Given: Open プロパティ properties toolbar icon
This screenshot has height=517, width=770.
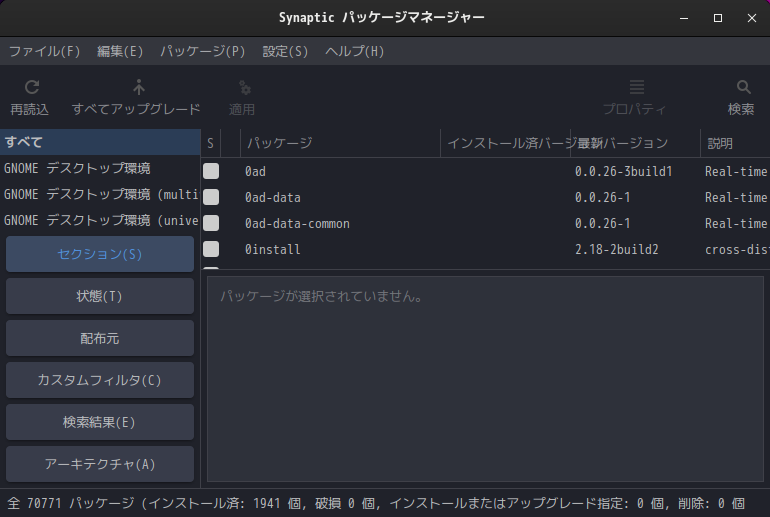Looking at the screenshot, I should [637, 87].
